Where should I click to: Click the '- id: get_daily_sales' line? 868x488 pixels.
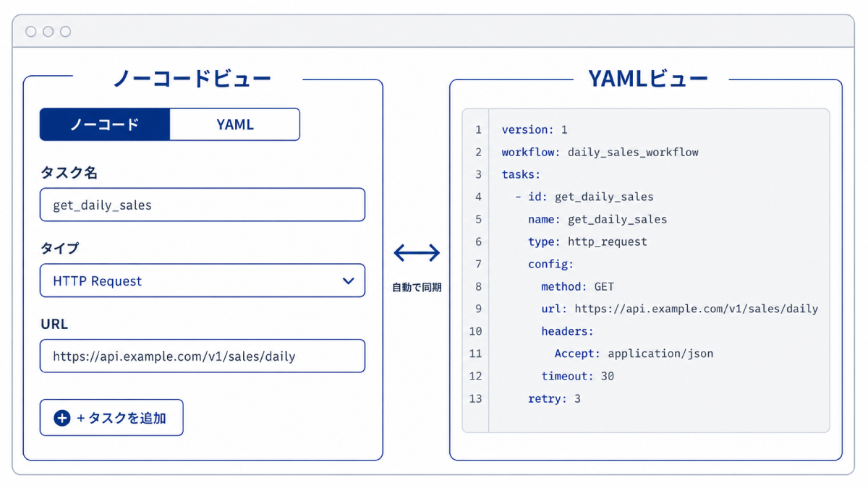click(584, 197)
